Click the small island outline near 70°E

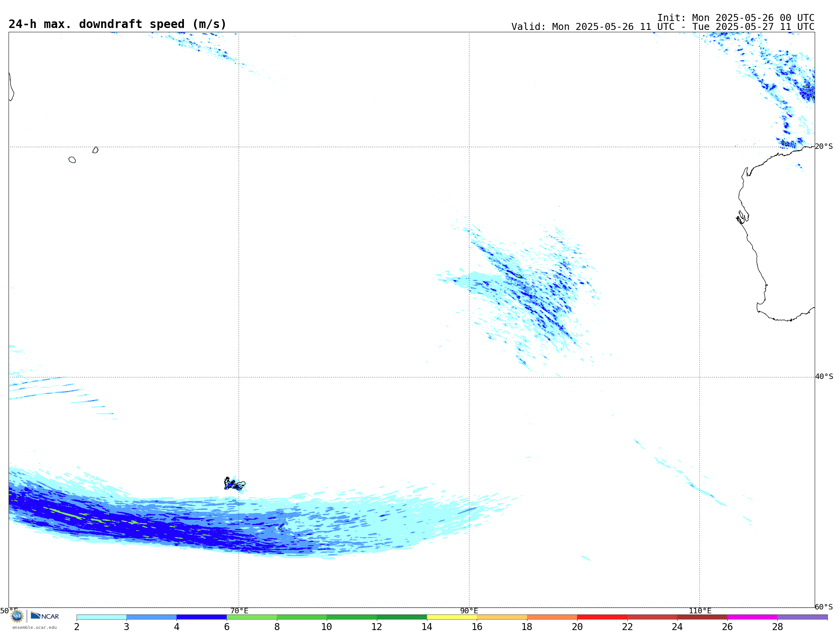(234, 484)
